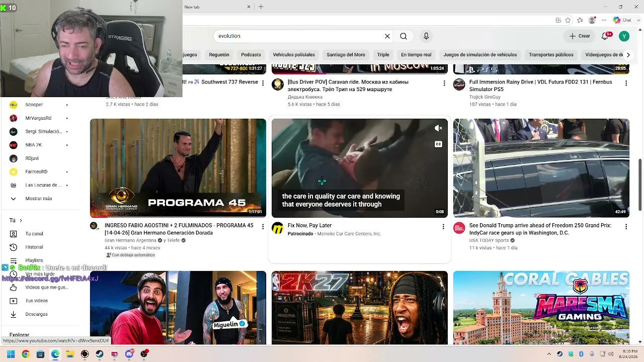Start voice search with the microphone icon
This screenshot has height=362, width=644.
(x=426, y=36)
